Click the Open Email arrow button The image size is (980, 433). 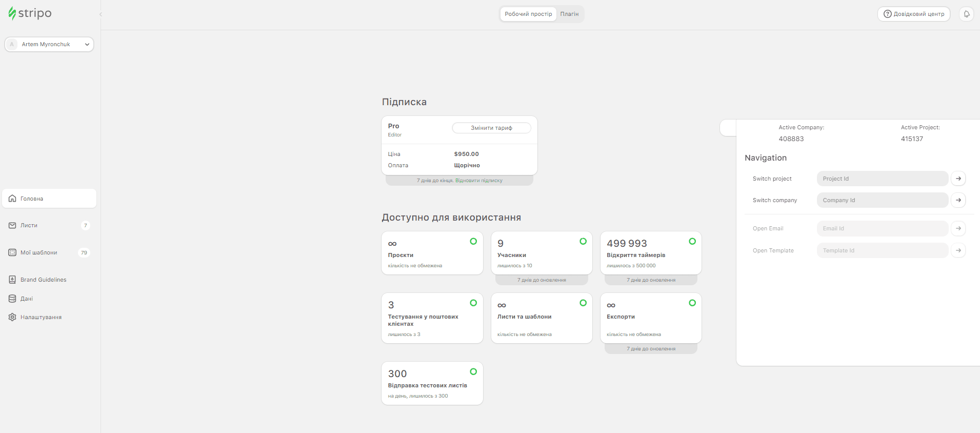958,228
